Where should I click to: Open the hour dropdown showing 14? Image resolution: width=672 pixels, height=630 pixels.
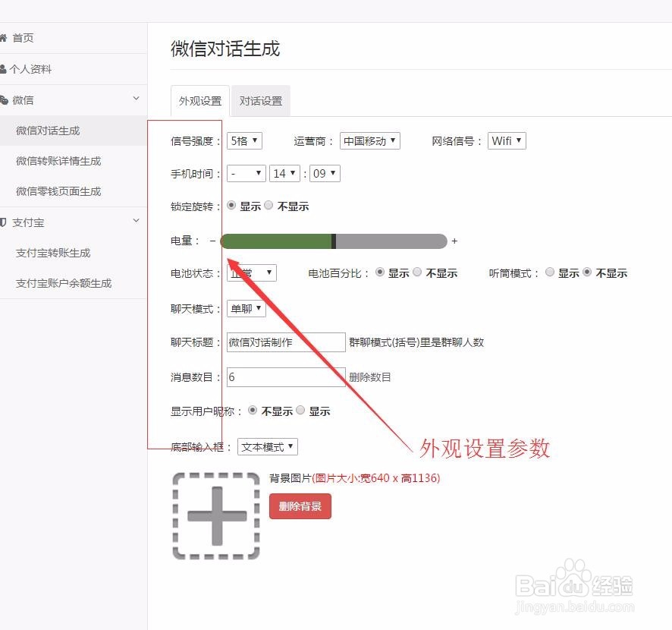284,173
